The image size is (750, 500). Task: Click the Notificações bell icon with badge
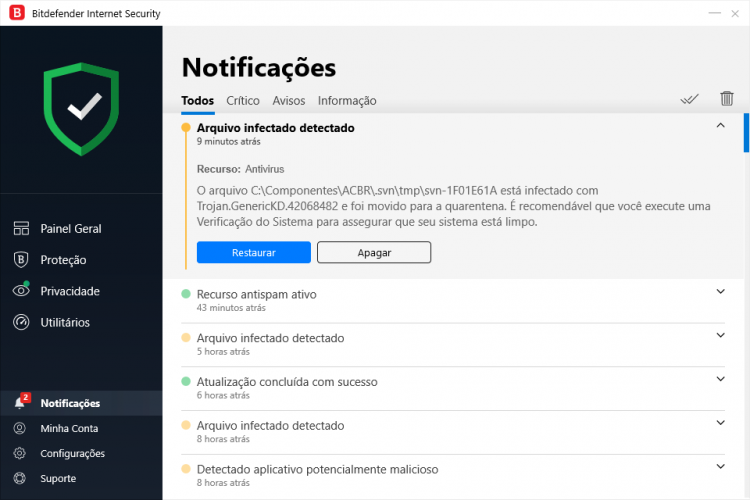22,401
